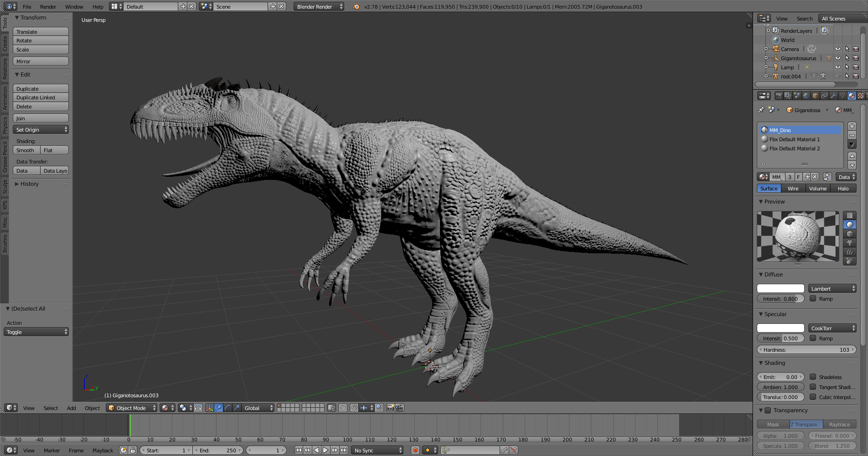
Task: Switch to the Wire material type tab
Action: (x=793, y=189)
